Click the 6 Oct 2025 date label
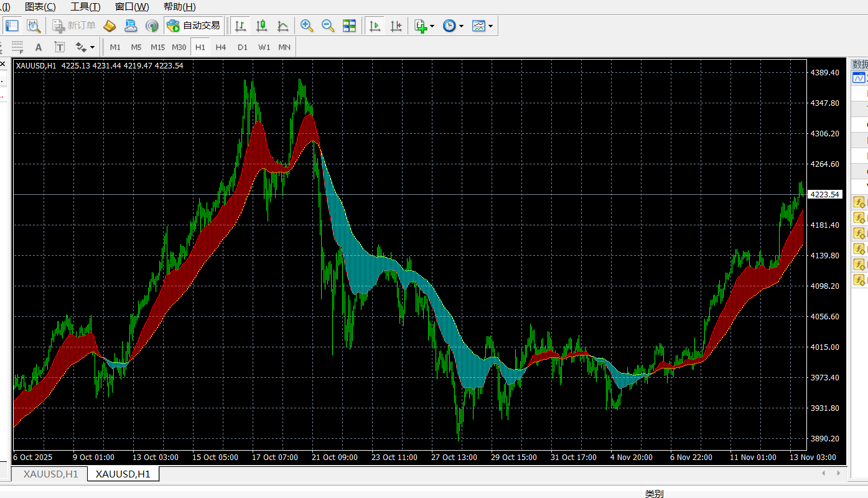The width and height of the screenshot is (868, 498). (33, 457)
